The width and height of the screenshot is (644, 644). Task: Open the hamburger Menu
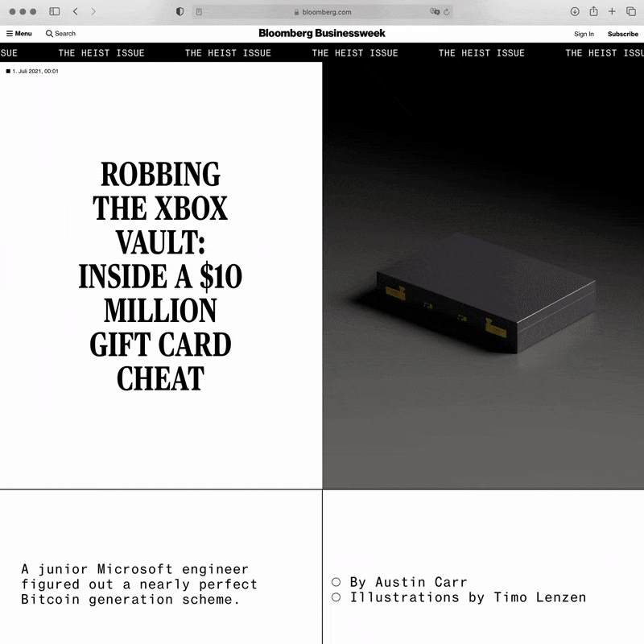coord(19,34)
